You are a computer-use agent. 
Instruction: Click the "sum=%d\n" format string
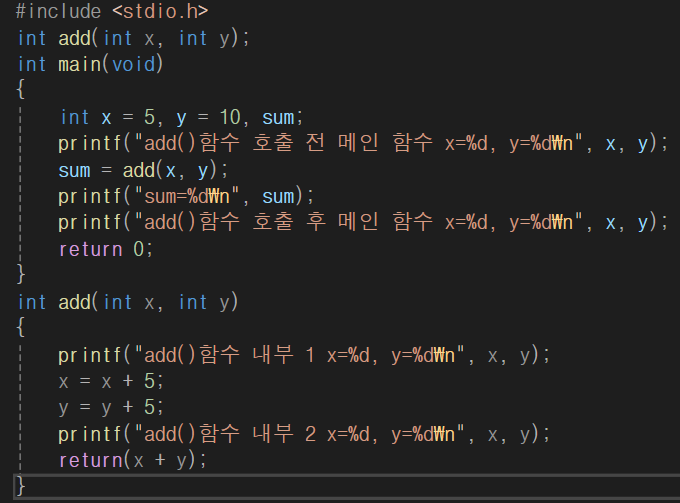186,196
